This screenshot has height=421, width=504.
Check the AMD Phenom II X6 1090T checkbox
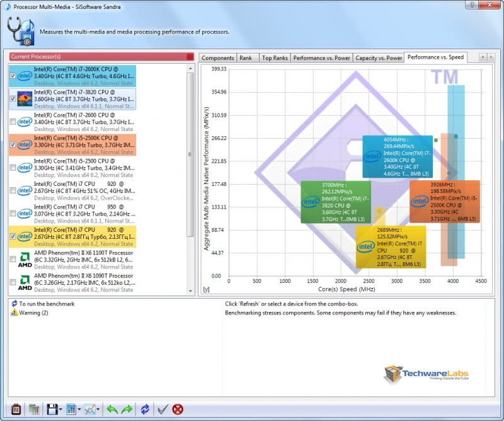(13, 282)
